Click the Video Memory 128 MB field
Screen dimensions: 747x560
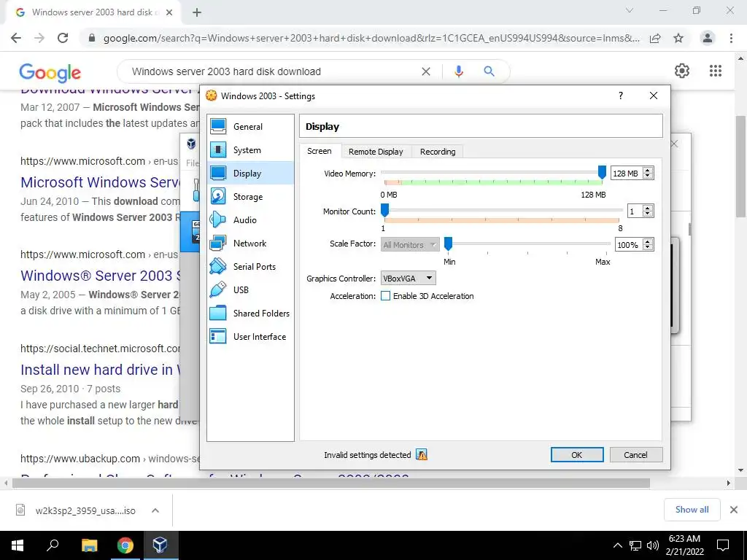[x=626, y=174]
